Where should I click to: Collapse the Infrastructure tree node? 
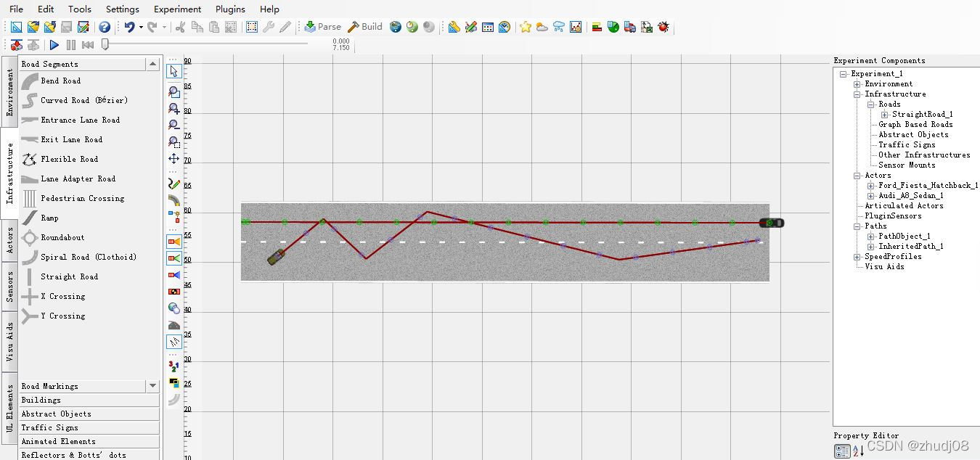click(x=857, y=94)
